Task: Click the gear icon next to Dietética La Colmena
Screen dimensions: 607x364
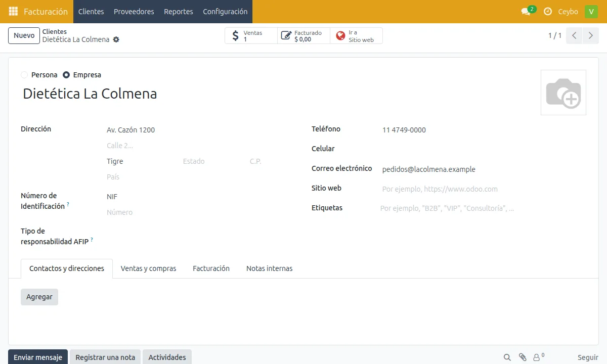Action: [x=116, y=39]
